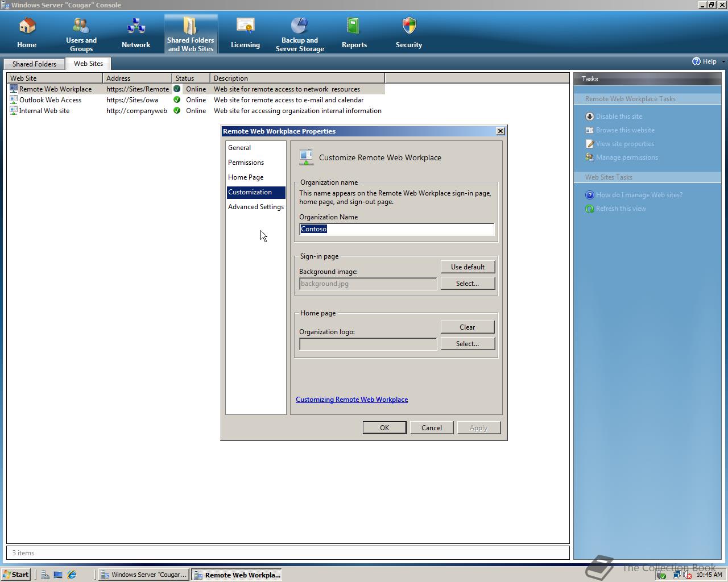Sort by the Address column header
Viewport: 728px width, 582px height.
137,78
